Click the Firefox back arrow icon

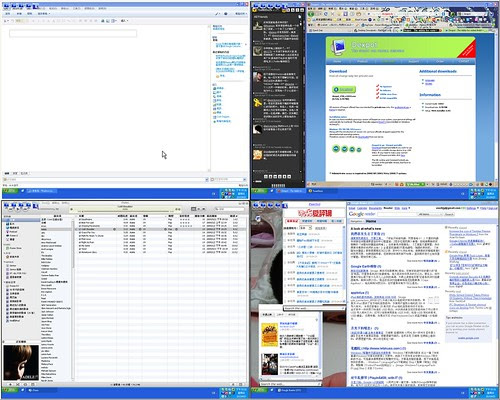click(x=312, y=14)
